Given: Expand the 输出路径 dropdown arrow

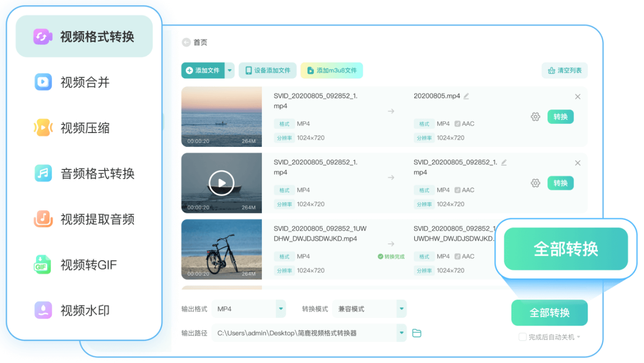Looking at the screenshot, I should click(x=401, y=333).
